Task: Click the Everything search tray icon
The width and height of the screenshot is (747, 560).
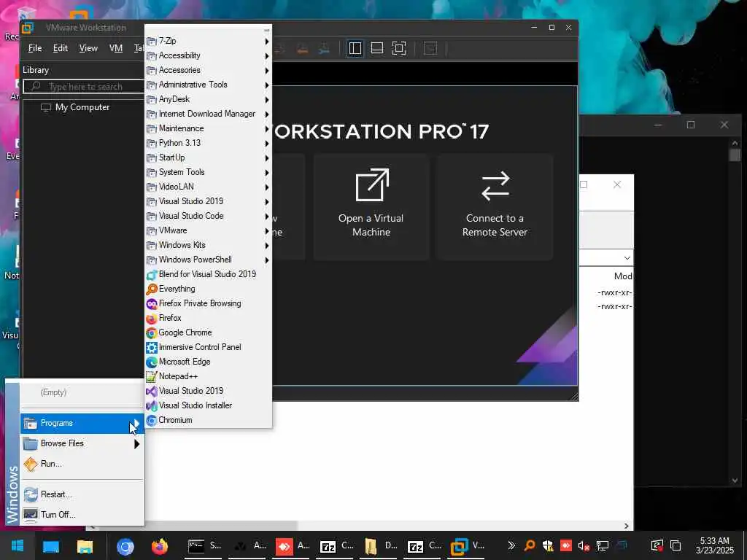Action: (x=530, y=545)
